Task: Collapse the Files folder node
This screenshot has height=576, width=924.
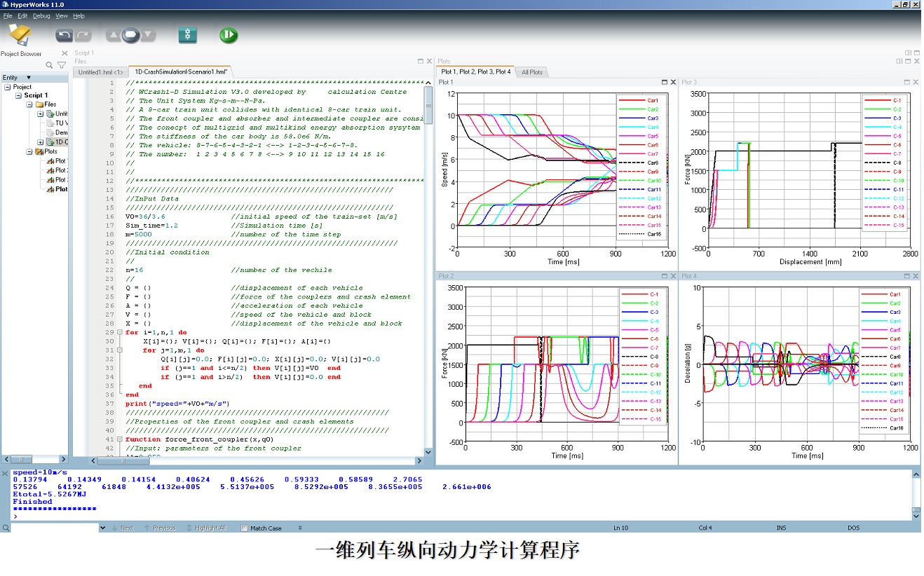Action: point(30,104)
